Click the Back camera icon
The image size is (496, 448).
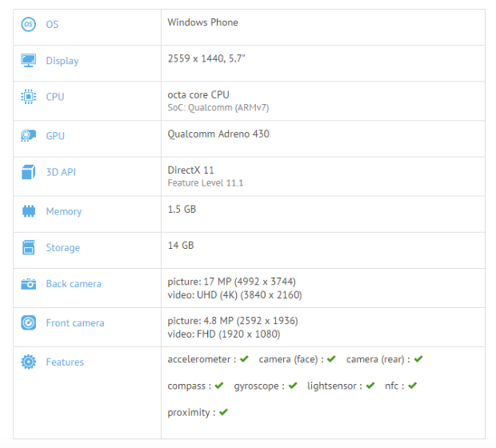click(x=29, y=283)
